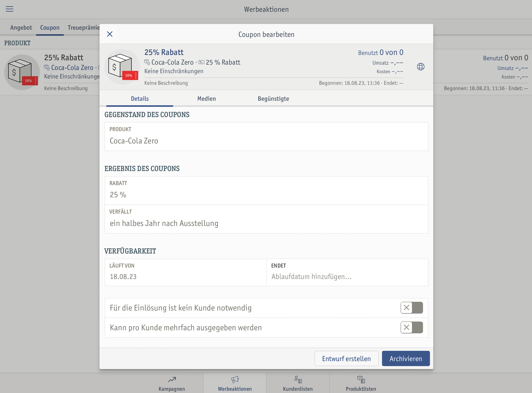Switch to the Treueprämie tab
The height and width of the screenshot is (393, 532).
click(84, 28)
